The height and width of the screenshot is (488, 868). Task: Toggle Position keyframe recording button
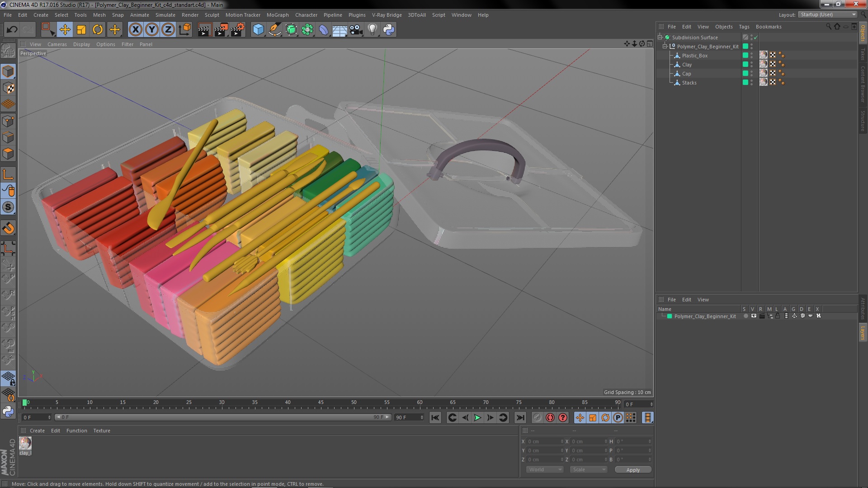(580, 418)
